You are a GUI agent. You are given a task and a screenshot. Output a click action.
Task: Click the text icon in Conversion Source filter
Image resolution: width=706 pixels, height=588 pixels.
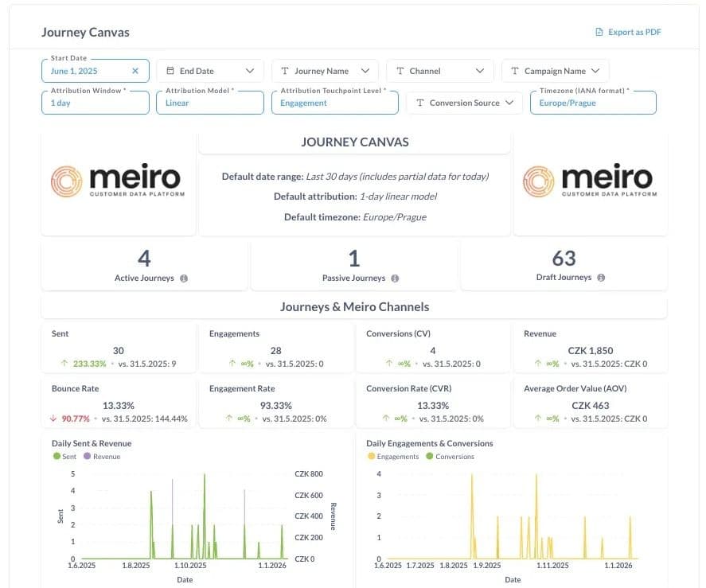click(420, 103)
